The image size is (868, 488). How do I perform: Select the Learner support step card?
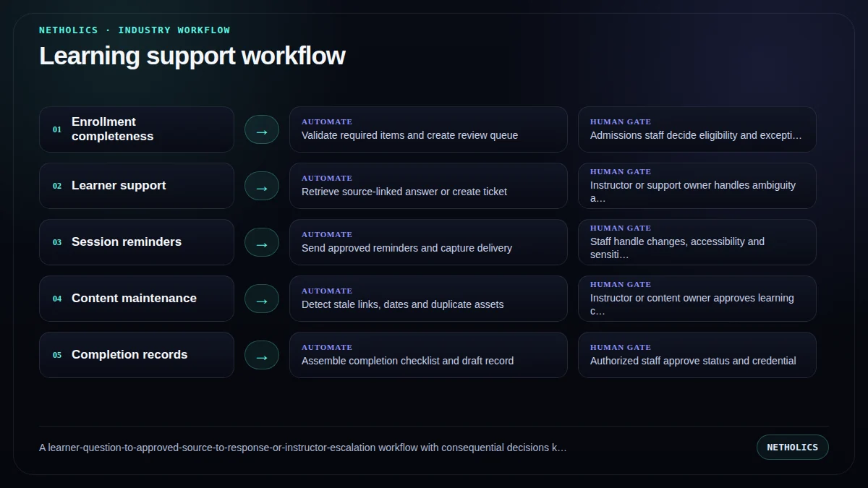(137, 186)
